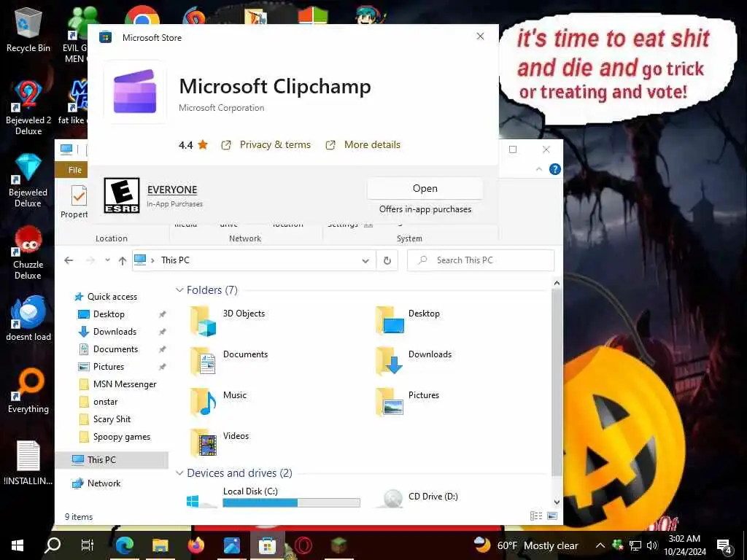This screenshot has height=560, width=747.
Task: Select Network in navigation pane
Action: click(104, 483)
